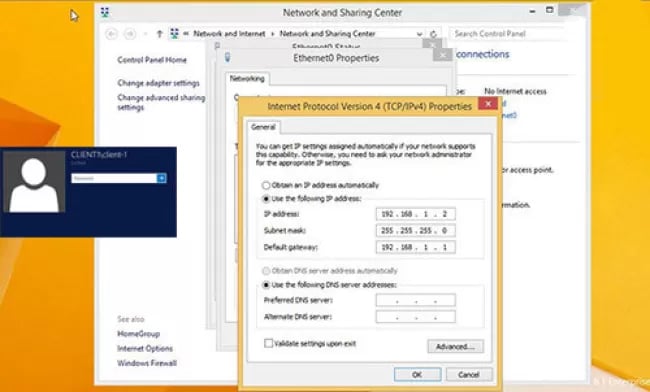Click the Back navigation arrow
The image size is (650, 392).
coord(112,34)
